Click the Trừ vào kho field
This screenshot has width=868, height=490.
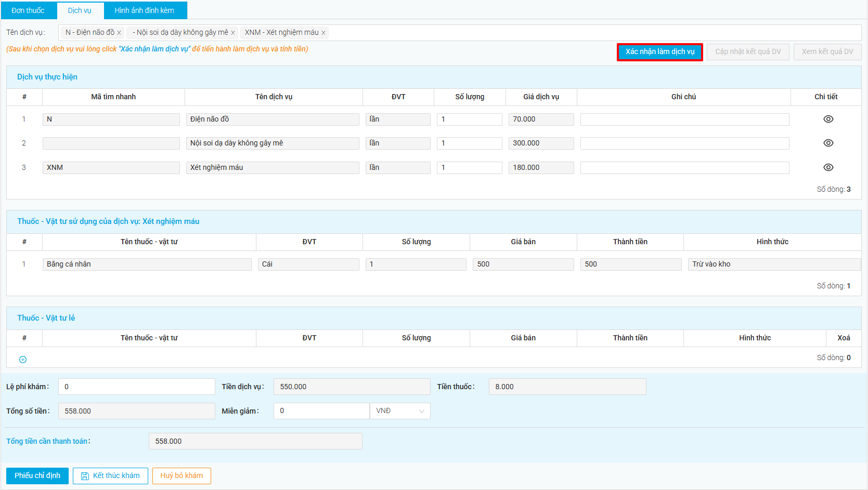click(774, 264)
